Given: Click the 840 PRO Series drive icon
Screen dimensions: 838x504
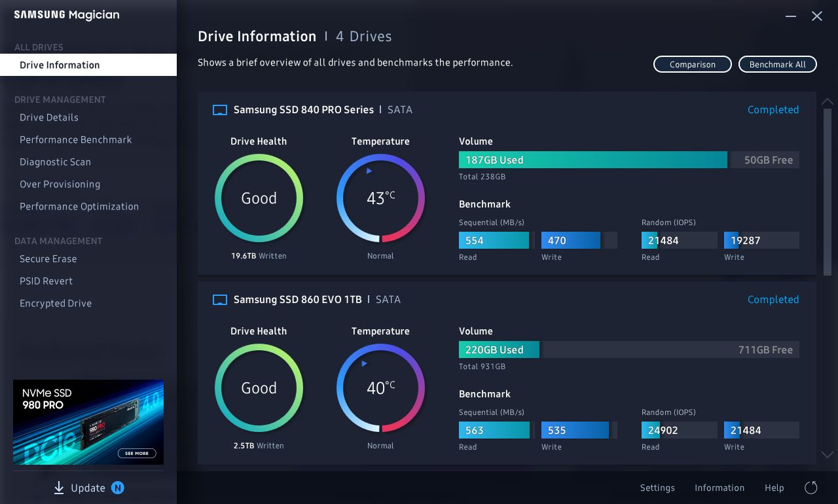Looking at the screenshot, I should point(220,110).
